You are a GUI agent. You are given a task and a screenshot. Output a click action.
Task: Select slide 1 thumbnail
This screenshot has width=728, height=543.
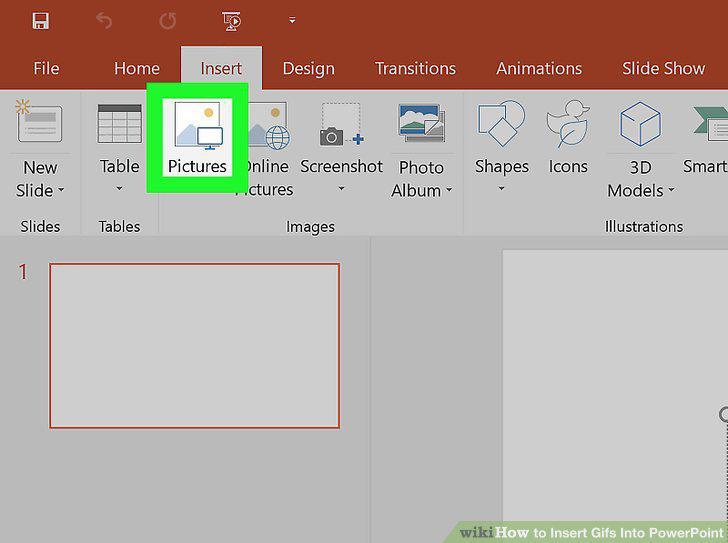click(195, 345)
